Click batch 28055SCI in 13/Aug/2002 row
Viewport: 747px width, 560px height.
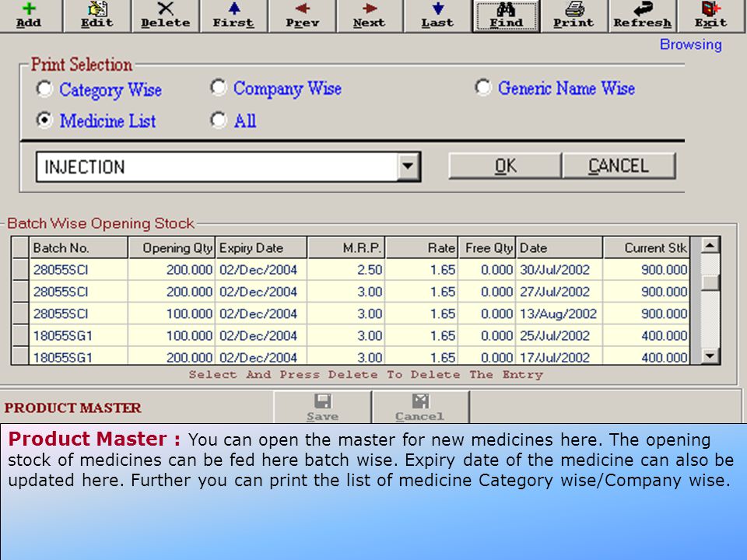[79, 313]
